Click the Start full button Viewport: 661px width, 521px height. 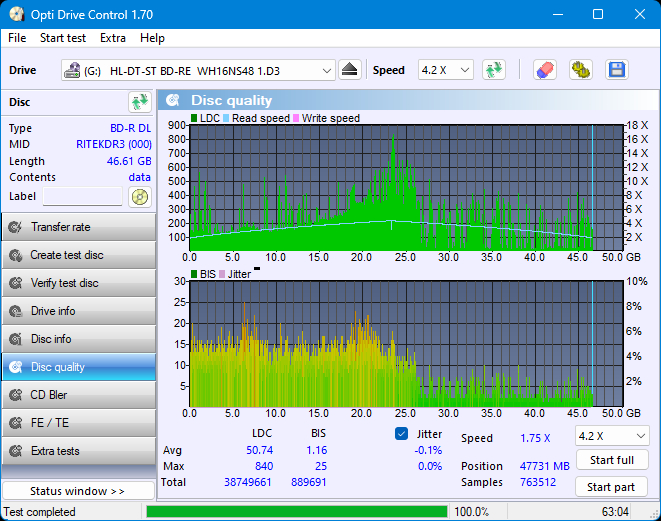(x=612, y=460)
